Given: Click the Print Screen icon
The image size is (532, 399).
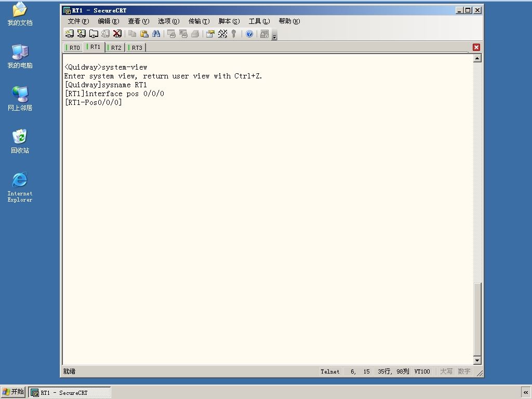Looking at the screenshot, I should click(171, 34).
